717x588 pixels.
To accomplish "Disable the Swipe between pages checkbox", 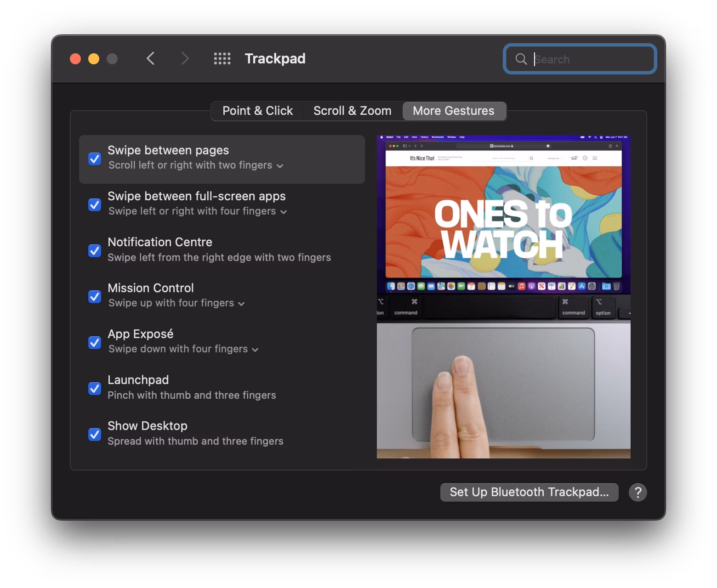I will [95, 159].
